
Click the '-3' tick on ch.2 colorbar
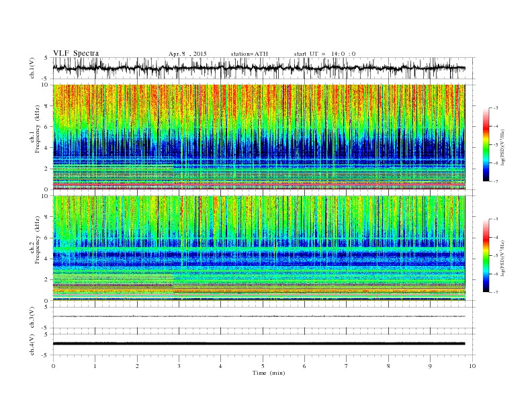pos(495,219)
